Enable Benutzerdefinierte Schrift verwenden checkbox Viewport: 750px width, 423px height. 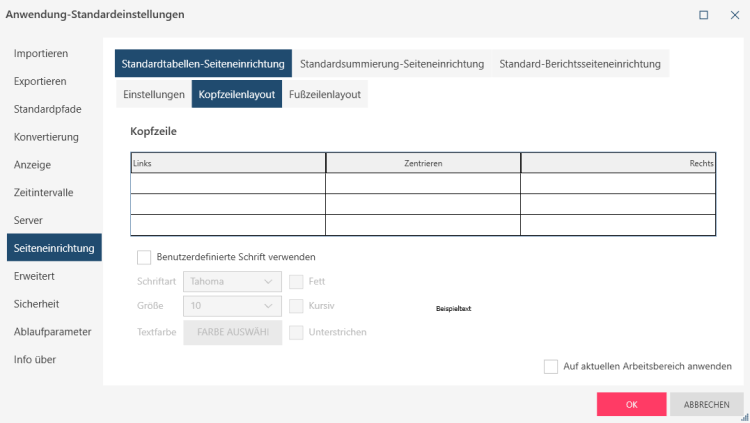(x=144, y=257)
